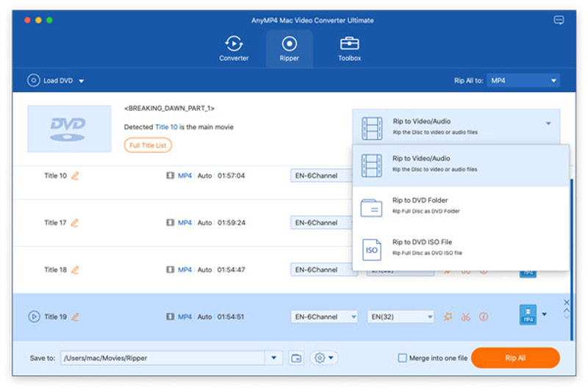Open the feedback chat icon

point(559,20)
